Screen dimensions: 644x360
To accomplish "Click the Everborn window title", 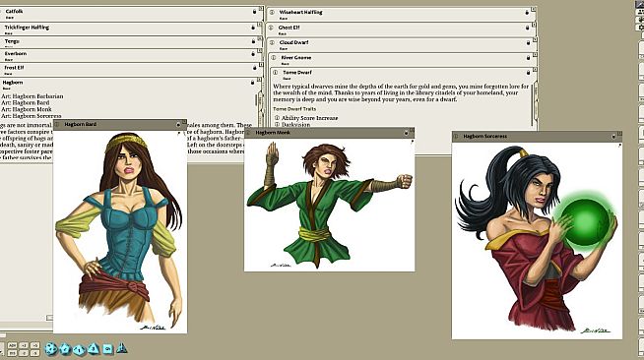I will tap(16, 54).
